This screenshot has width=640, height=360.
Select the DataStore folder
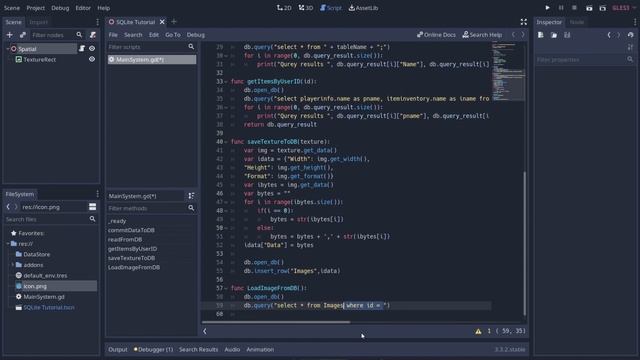[36, 254]
